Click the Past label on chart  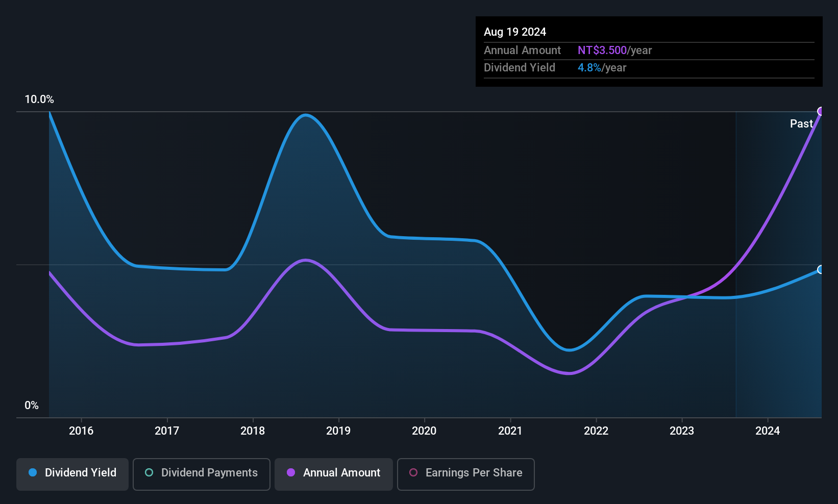click(x=801, y=123)
